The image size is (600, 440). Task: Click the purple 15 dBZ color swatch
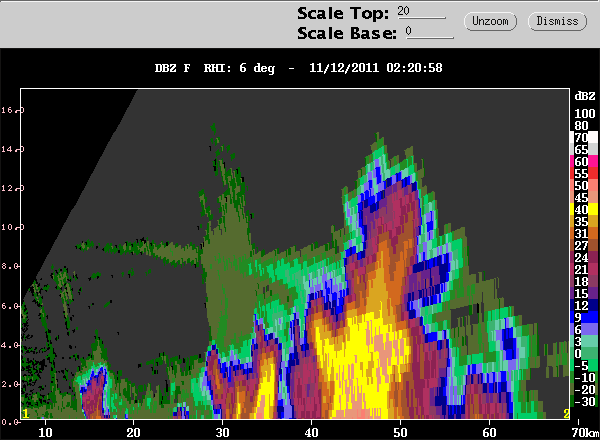tap(584, 293)
